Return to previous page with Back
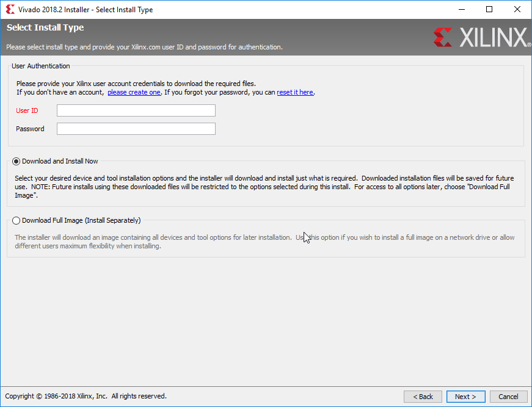Screen dimensions: 532x407 click(423, 397)
